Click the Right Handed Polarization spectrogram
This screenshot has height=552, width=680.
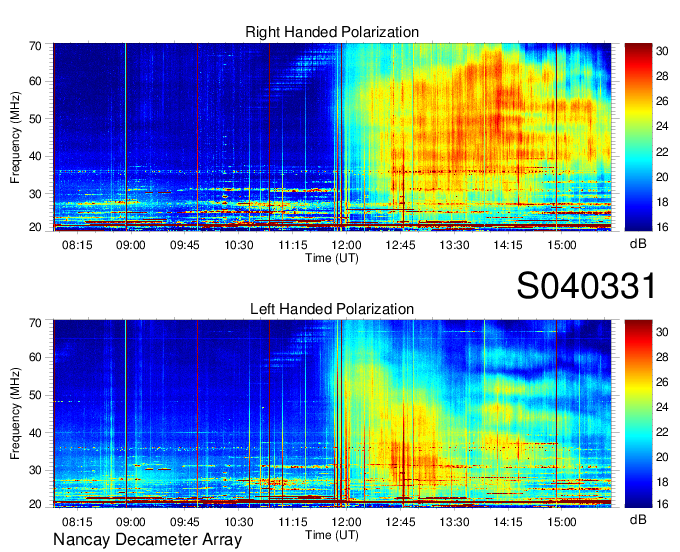332,137
